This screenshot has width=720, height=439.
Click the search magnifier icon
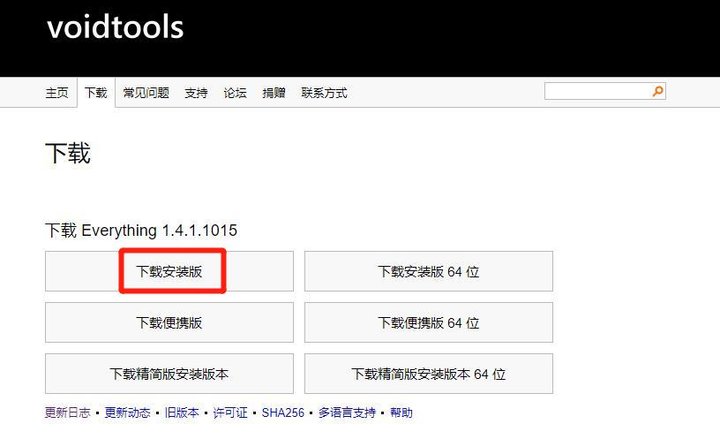point(657,91)
